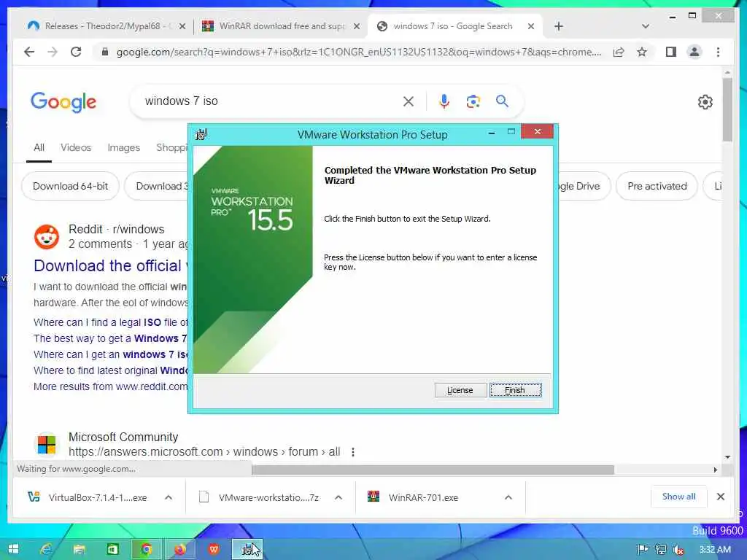Viewport: 747px width, 560px height.
Task: Open Chrome tab search chevron
Action: pos(646,26)
